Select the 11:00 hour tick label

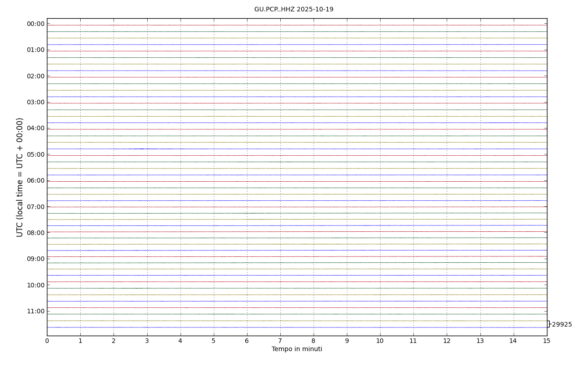(36, 312)
